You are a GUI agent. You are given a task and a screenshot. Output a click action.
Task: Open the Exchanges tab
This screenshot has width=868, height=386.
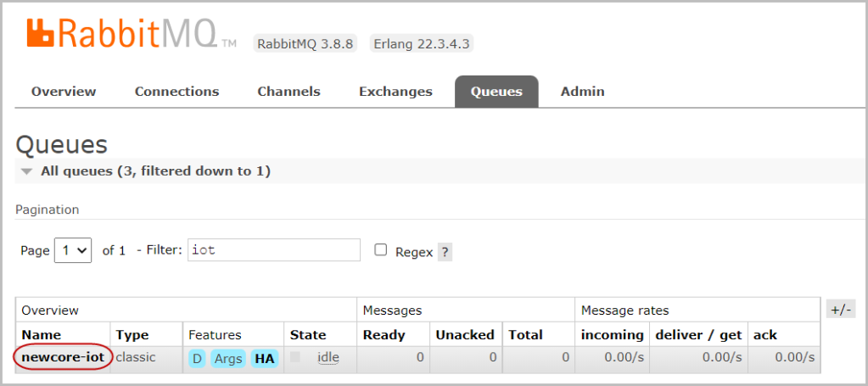click(395, 92)
